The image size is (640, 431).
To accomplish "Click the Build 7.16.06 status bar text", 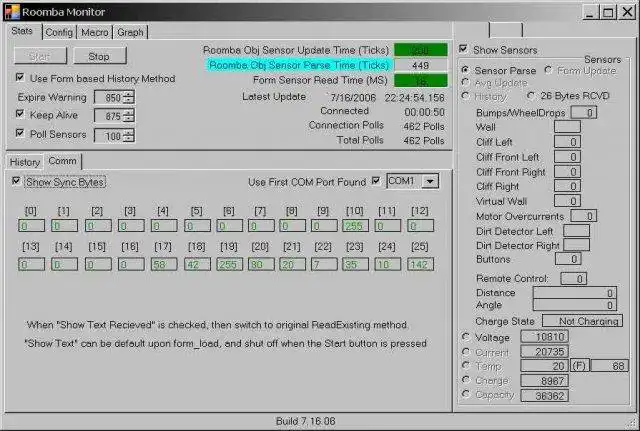I will 306,421.
